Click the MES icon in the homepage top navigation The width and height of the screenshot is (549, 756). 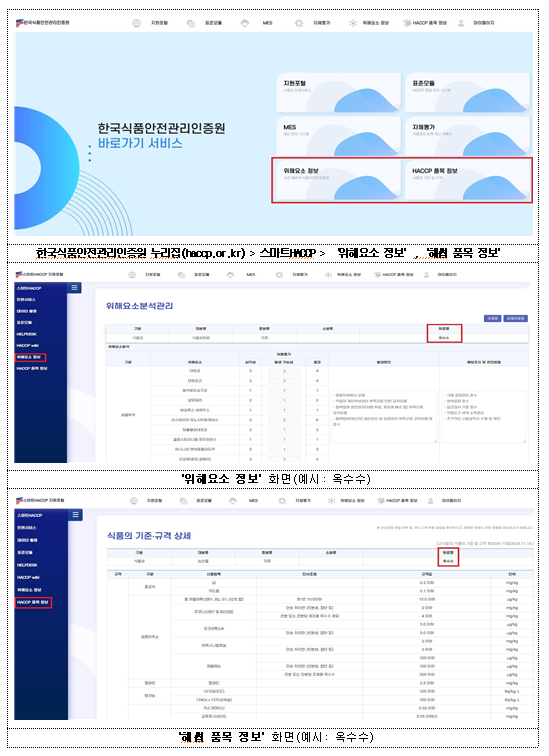coord(245,23)
